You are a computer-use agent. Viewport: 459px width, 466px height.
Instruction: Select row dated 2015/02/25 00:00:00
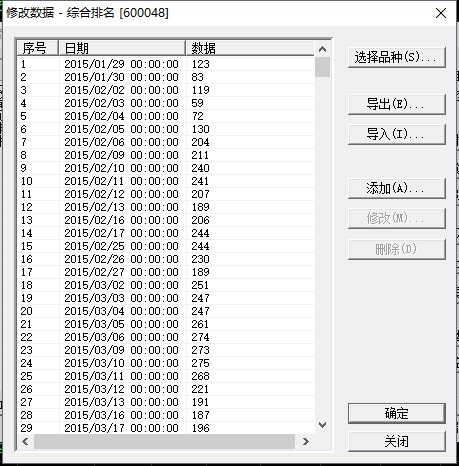coord(166,246)
